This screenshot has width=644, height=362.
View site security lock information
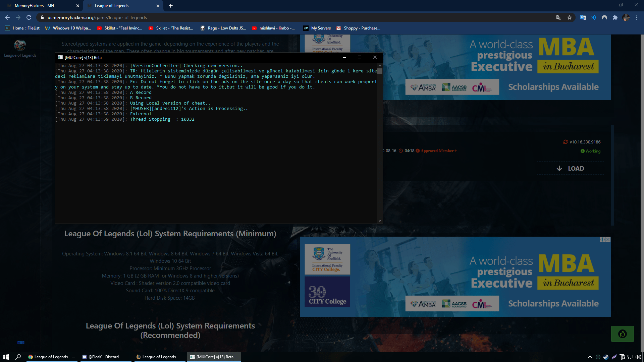click(x=42, y=17)
